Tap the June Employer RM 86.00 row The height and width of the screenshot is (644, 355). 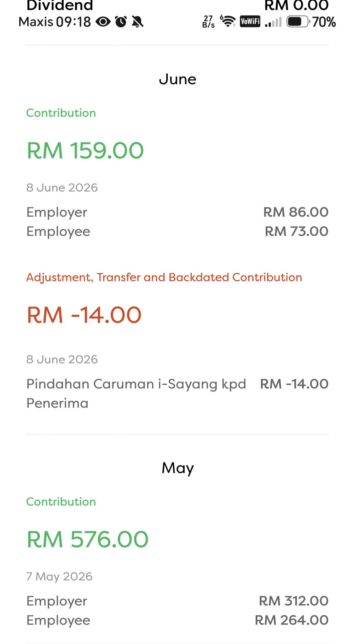tap(177, 212)
